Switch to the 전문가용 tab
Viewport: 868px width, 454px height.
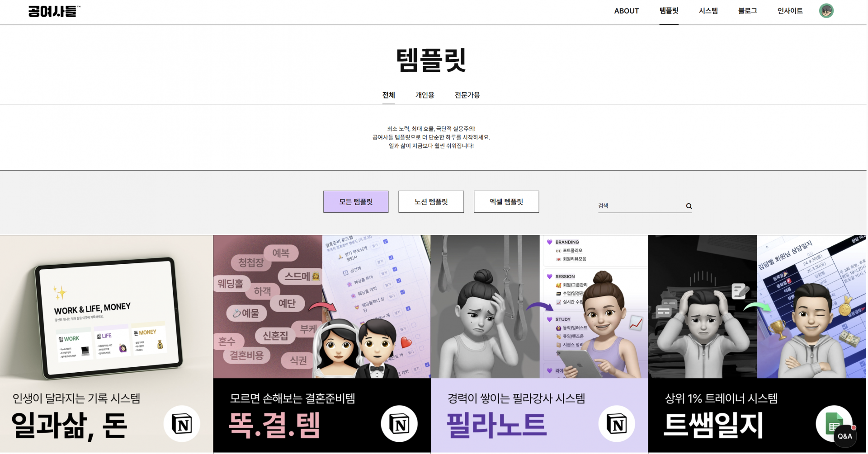click(x=467, y=95)
